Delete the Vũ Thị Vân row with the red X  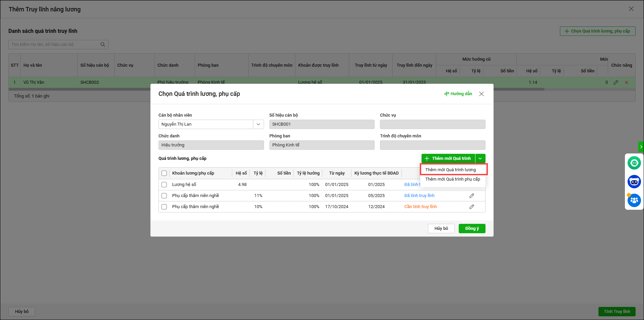coord(626,82)
